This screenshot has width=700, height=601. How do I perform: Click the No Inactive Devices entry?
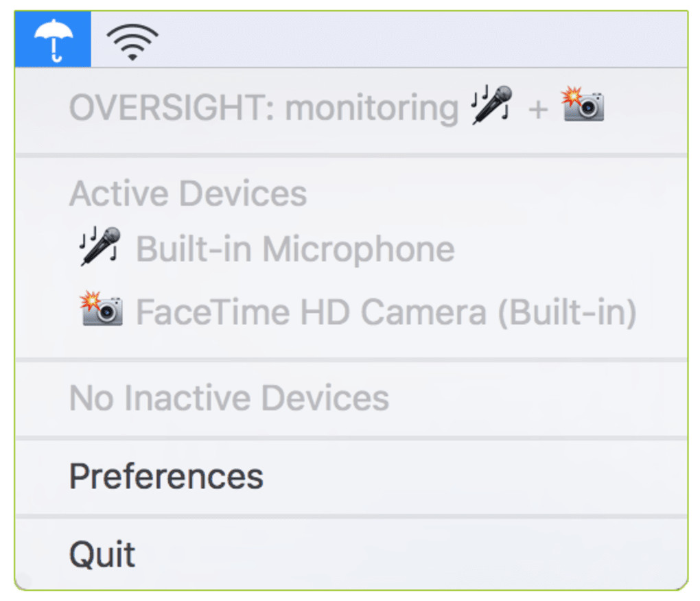(229, 398)
